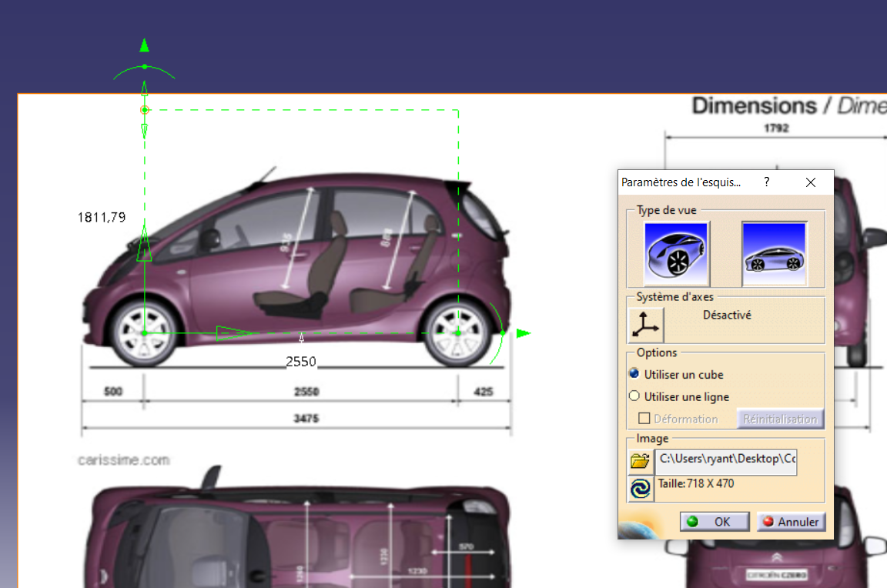This screenshot has height=588, width=887.
Task: Click the blue swirl icon beside Taille
Action: tap(640, 489)
